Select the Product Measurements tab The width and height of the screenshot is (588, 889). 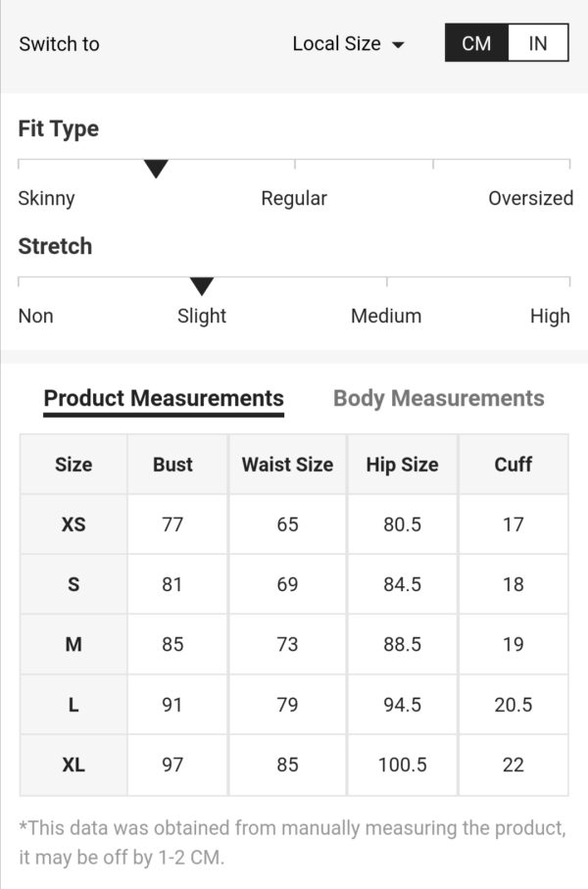[x=164, y=399]
